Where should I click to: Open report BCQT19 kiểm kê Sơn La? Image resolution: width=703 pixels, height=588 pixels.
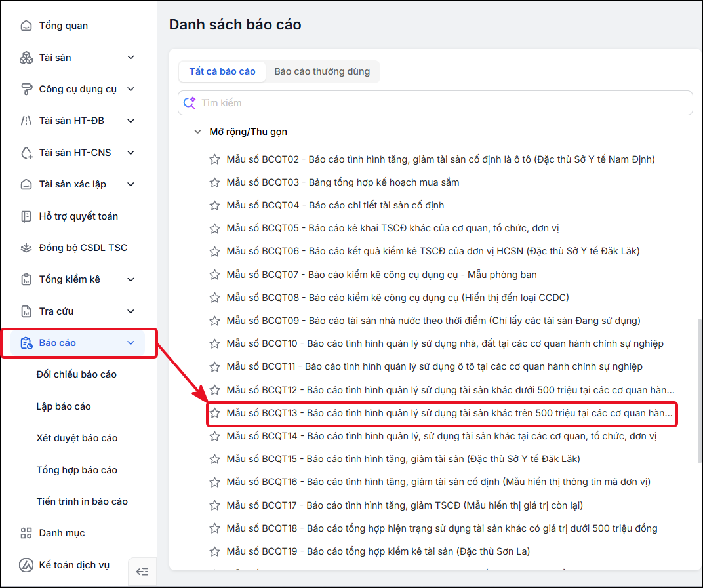(378, 552)
